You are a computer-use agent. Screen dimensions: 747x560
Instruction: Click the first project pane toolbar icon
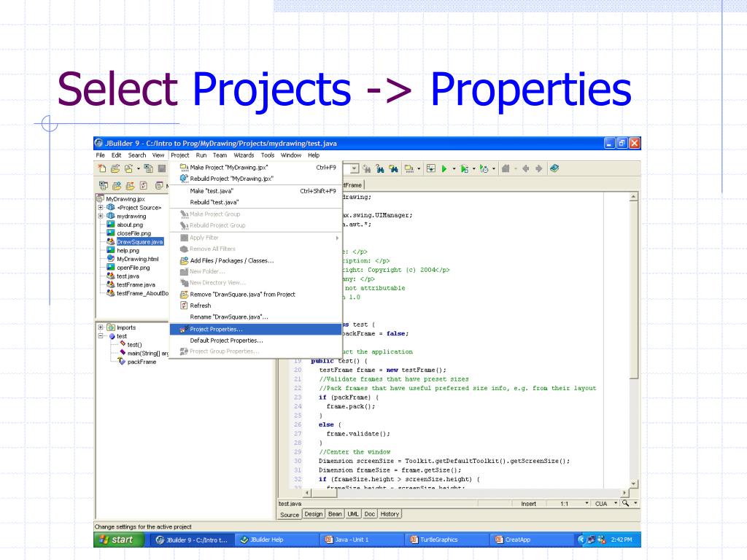pyautogui.click(x=103, y=186)
